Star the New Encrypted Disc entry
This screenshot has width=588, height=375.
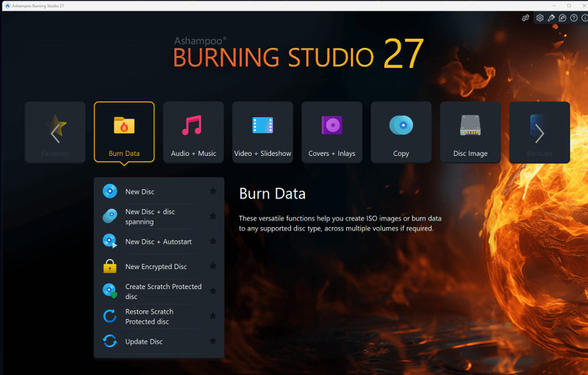point(213,266)
